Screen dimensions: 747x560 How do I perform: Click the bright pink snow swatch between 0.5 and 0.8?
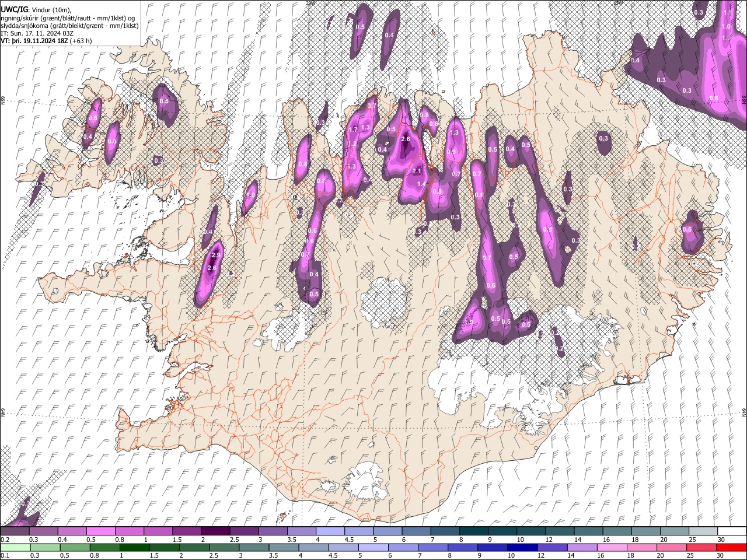[x=101, y=531]
